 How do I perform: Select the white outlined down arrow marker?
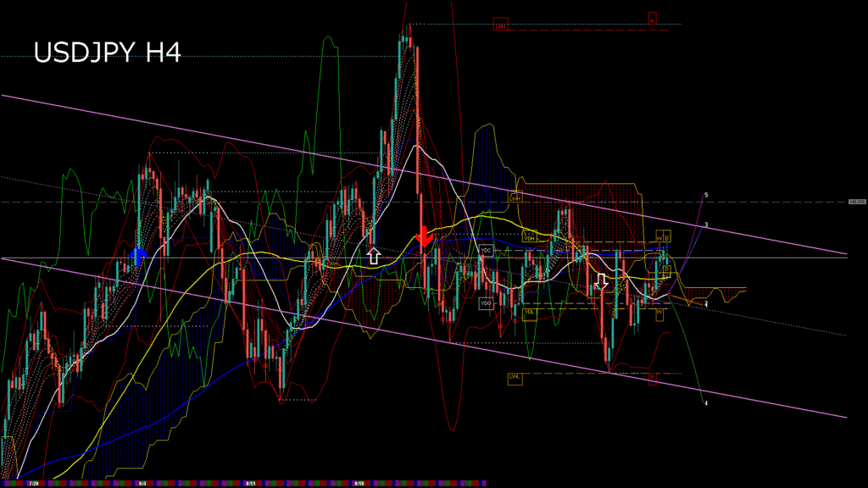(602, 280)
